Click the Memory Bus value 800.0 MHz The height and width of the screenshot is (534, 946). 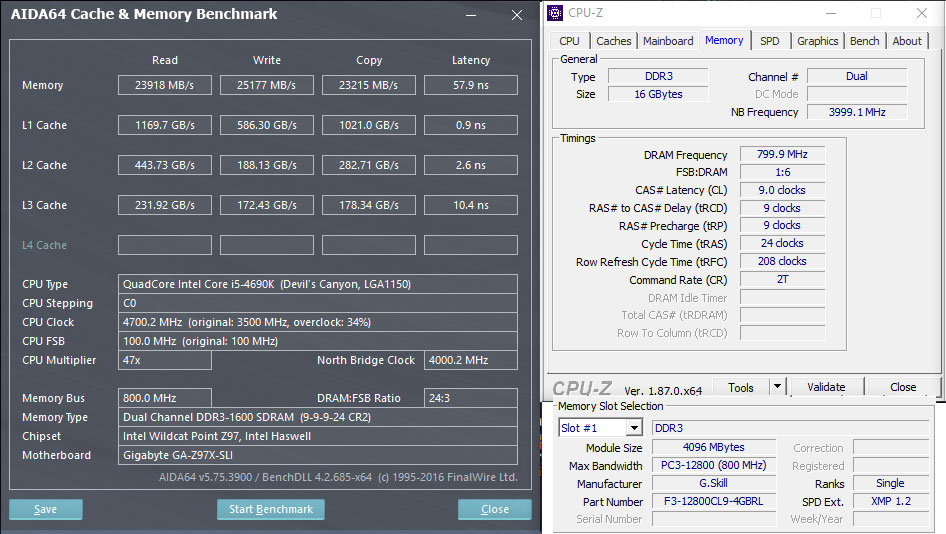click(165, 398)
